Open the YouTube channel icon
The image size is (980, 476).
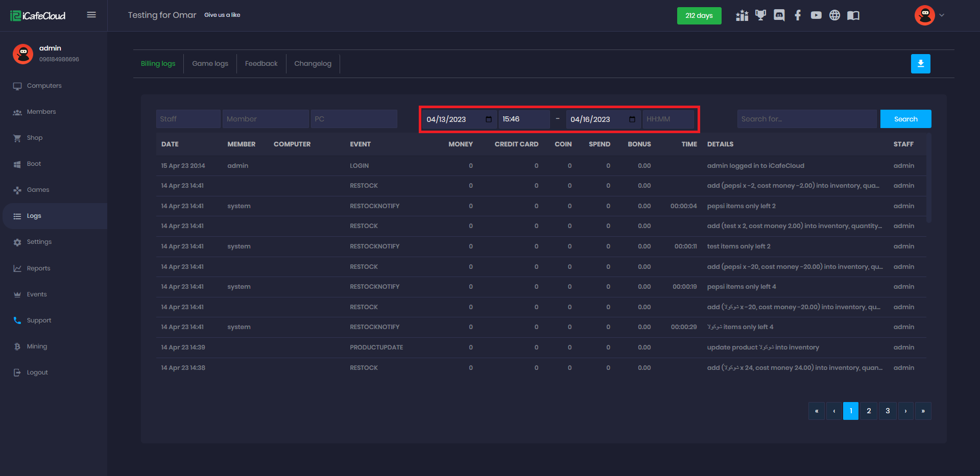coord(816,15)
